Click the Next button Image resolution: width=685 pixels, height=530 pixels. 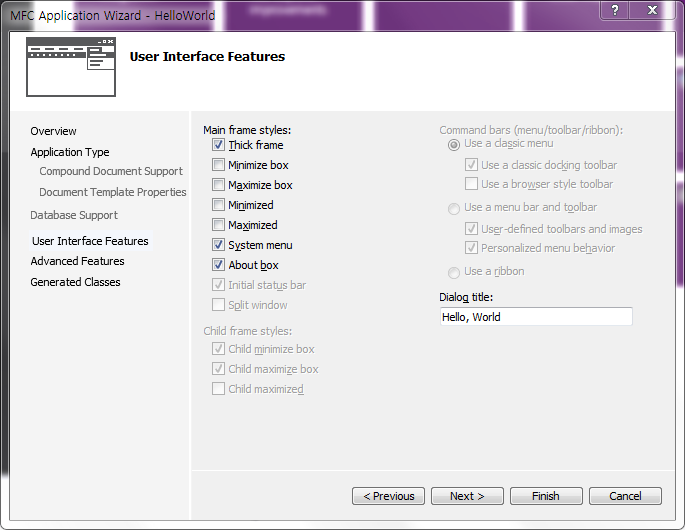[467, 496]
